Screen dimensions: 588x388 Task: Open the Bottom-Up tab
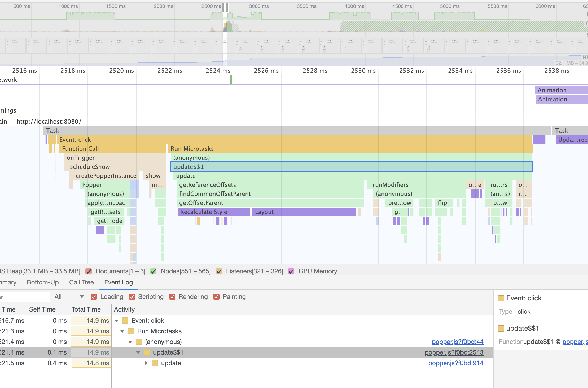point(42,282)
